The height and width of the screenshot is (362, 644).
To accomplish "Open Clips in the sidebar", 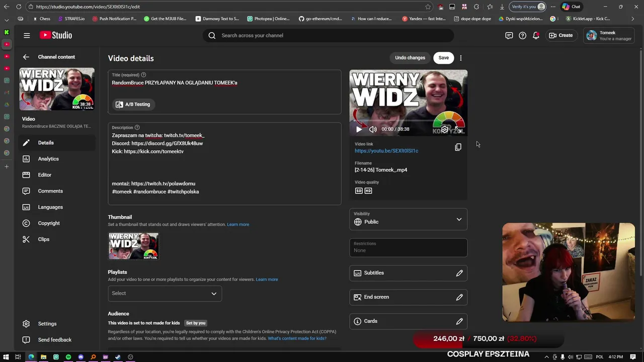I will click(57, 239).
